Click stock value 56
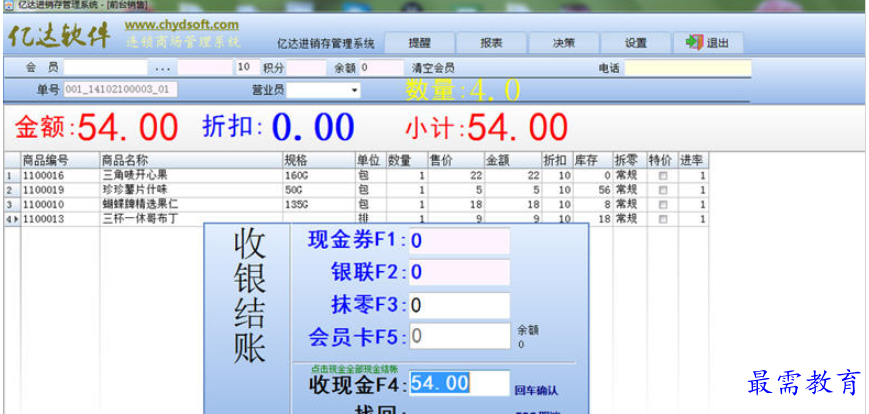The height and width of the screenshot is (414, 869). 604,190
